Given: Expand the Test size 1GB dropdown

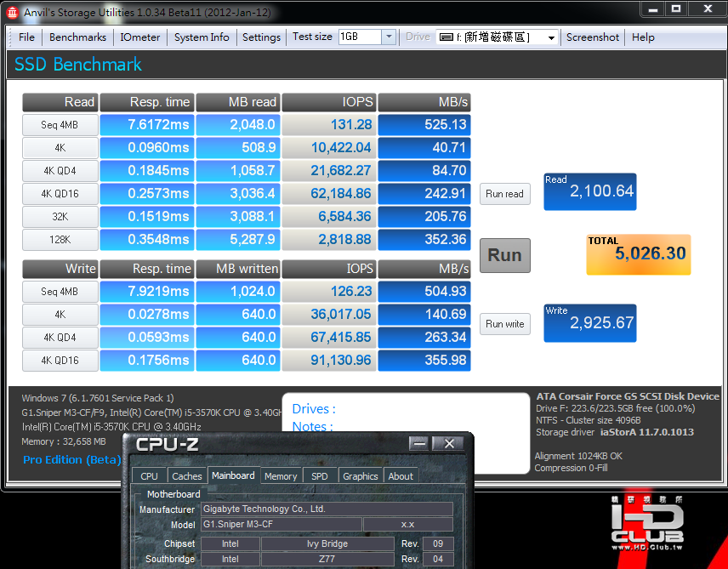Looking at the screenshot, I should (389, 37).
